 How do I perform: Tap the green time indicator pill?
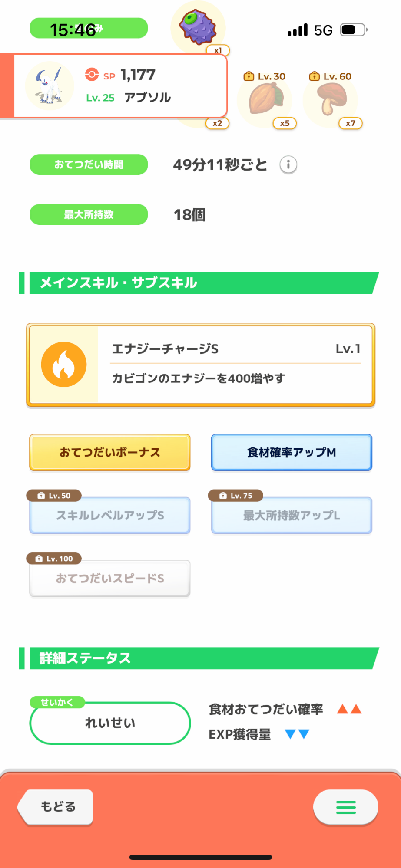coord(89,29)
